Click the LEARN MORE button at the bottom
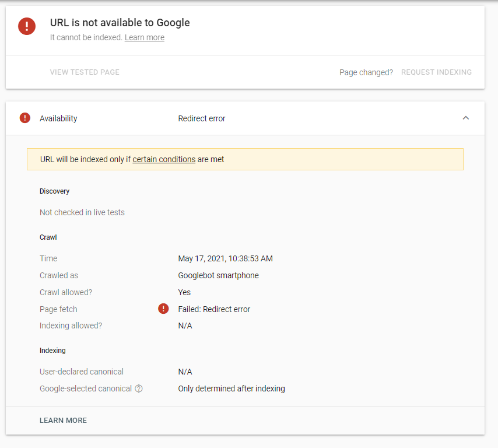Viewport: 498px width, 448px height. [x=63, y=420]
